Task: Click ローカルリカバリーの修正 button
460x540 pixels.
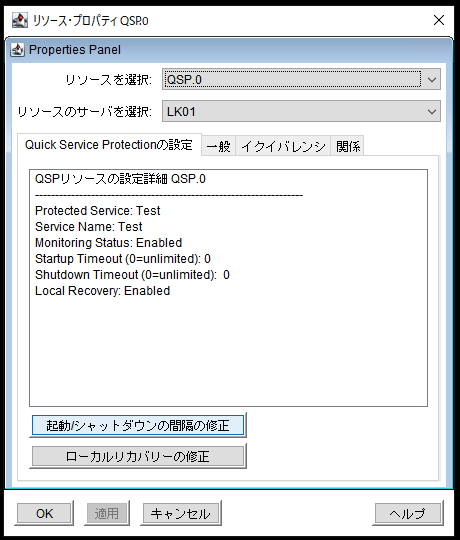Action: tap(138, 456)
